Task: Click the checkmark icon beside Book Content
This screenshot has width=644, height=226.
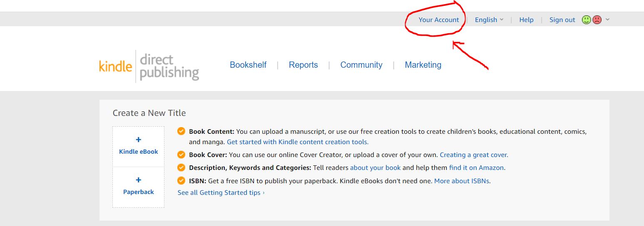Action: 181,131
